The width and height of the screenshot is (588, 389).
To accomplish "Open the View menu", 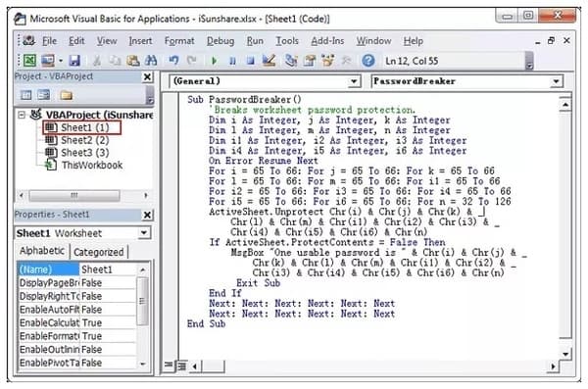I will tap(107, 41).
